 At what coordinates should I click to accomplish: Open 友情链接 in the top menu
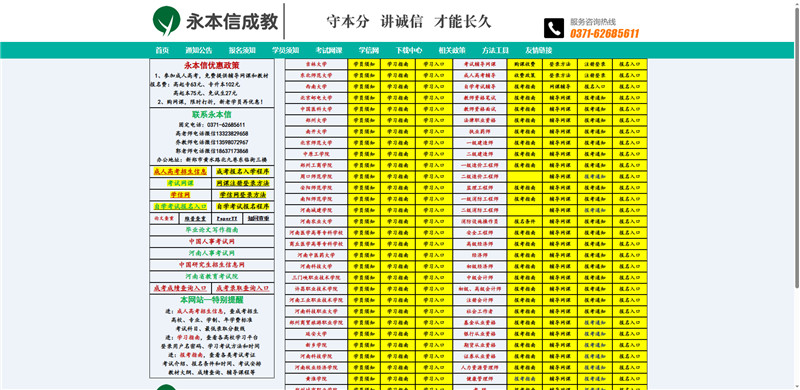click(x=539, y=51)
